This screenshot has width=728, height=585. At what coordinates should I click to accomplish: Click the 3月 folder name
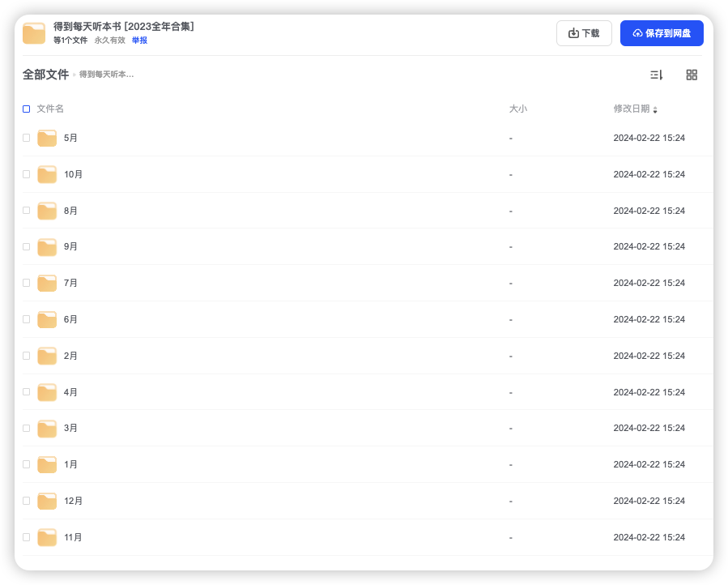pyautogui.click(x=70, y=428)
